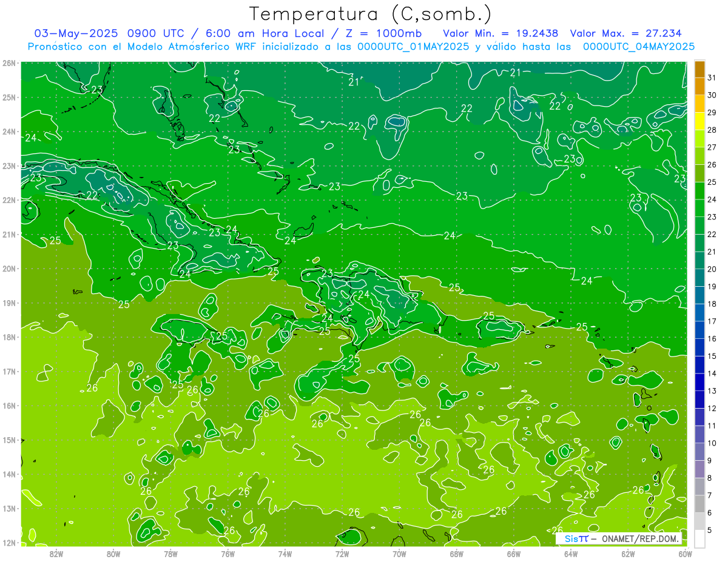The image size is (728, 562).
Task: Click the legend scale label '28'
Action: [712, 130]
